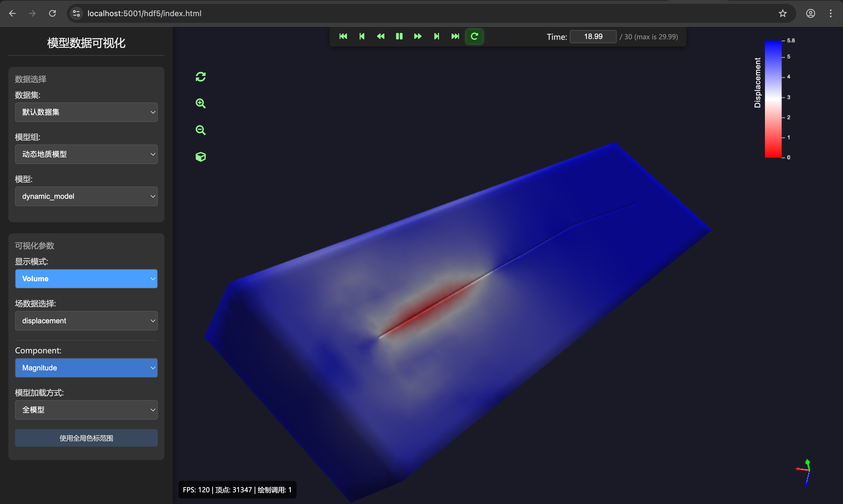Viewport: 843px width, 504px height.
Task: Click the green cube view icon
Action: coord(200,156)
